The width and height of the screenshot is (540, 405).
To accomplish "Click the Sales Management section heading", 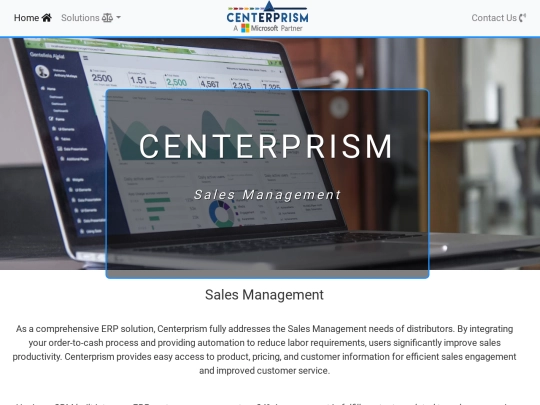I will click(264, 295).
